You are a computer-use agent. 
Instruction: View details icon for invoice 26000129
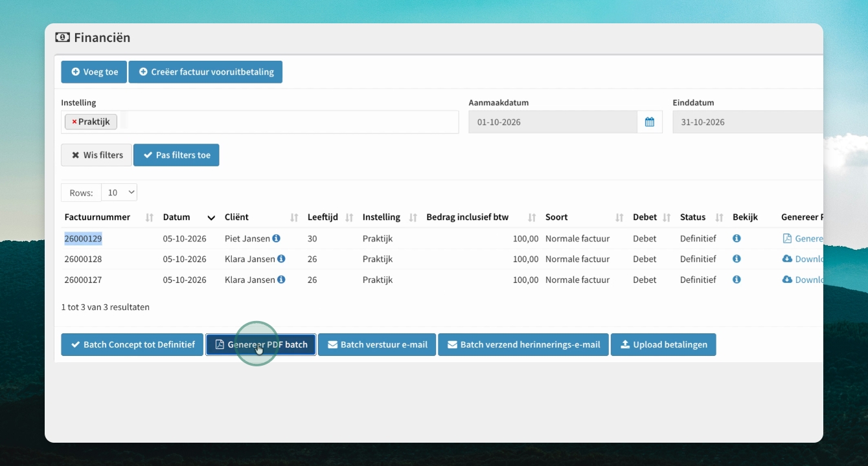tap(737, 239)
